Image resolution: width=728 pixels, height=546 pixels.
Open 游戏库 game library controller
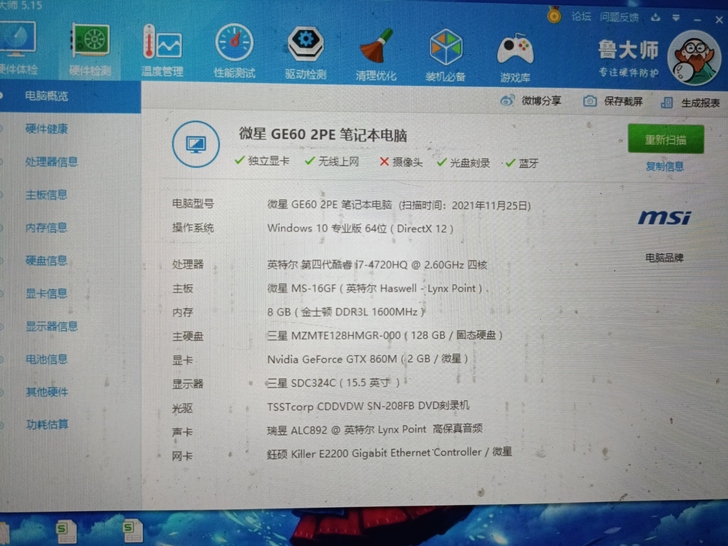515,58
